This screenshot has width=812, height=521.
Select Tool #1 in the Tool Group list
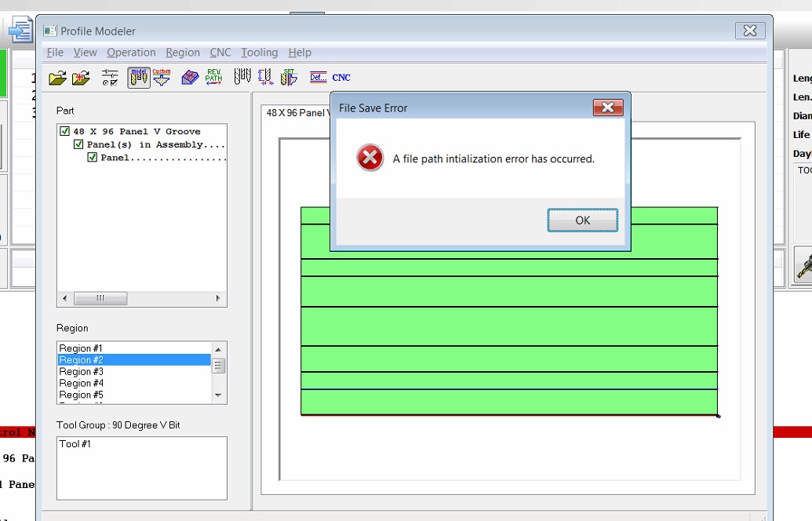point(75,444)
